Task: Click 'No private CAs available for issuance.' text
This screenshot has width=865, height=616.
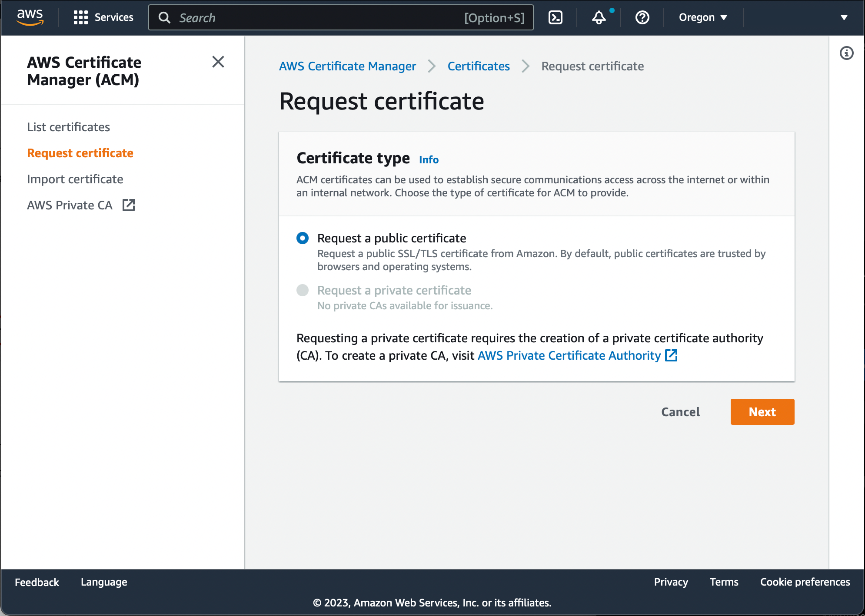Action: point(405,306)
